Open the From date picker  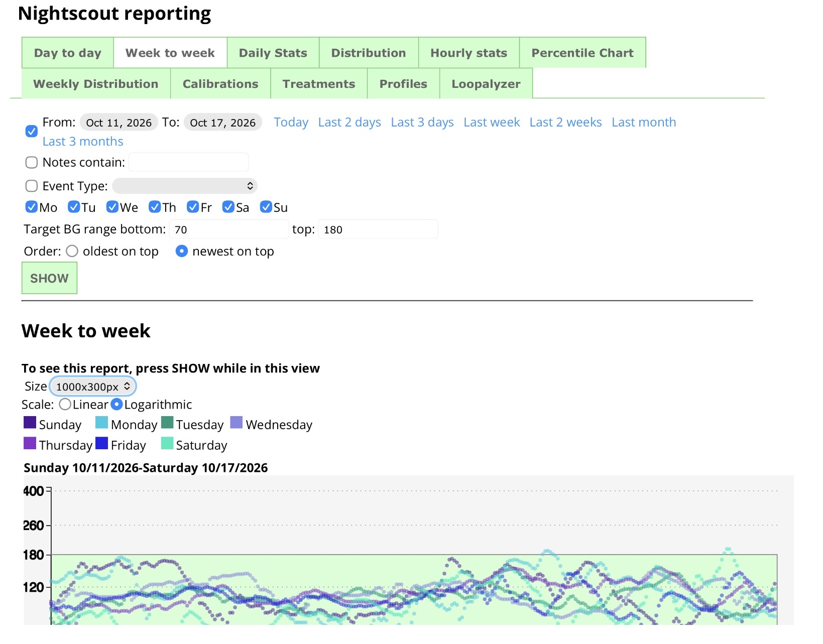click(119, 122)
